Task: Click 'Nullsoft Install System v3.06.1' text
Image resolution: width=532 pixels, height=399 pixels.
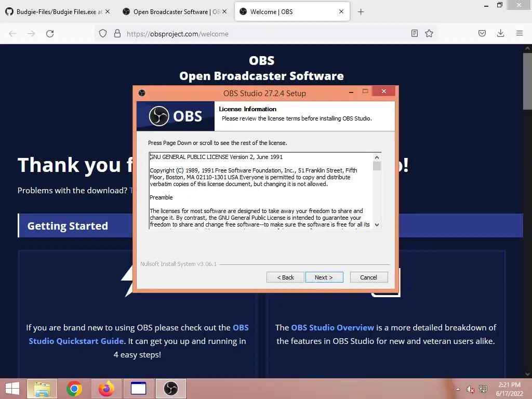Action: pyautogui.click(x=179, y=264)
